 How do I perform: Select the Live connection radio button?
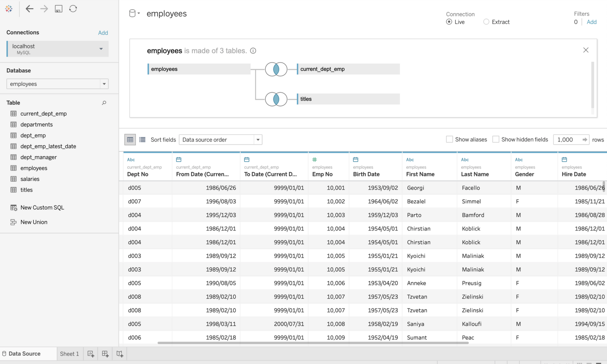449,22
